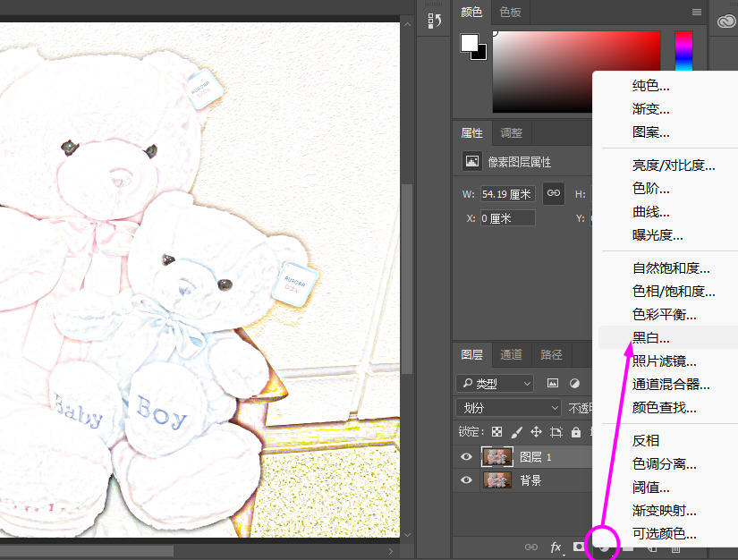Toggle the width-height link constraint button
Viewport: 738px width, 560px height.
554,193
